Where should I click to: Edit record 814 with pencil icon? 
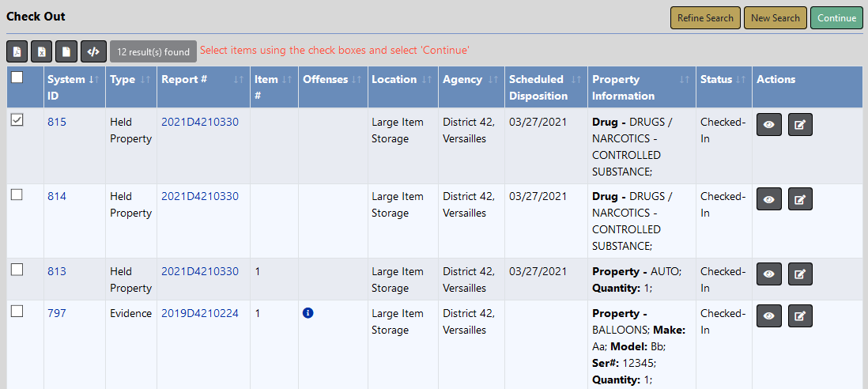tap(800, 199)
